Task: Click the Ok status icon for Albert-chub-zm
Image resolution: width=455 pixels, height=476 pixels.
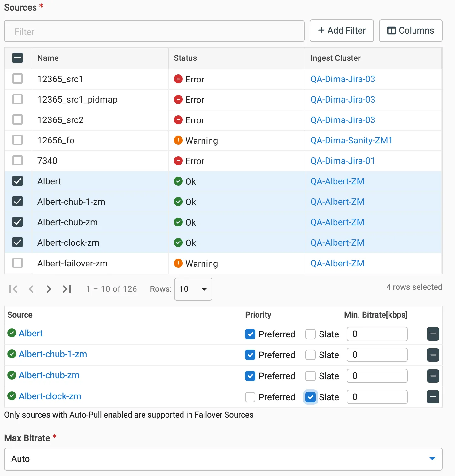Action: (x=178, y=222)
